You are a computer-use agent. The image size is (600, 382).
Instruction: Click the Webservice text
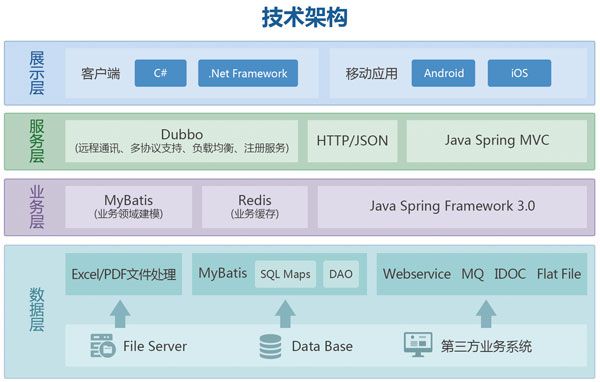coord(417,274)
